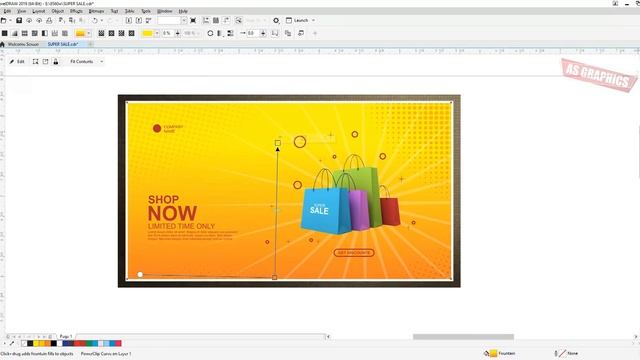Screen dimensions: 640x360
Task: Click the eyedropper icon beside the color palette
Action: click(12, 344)
